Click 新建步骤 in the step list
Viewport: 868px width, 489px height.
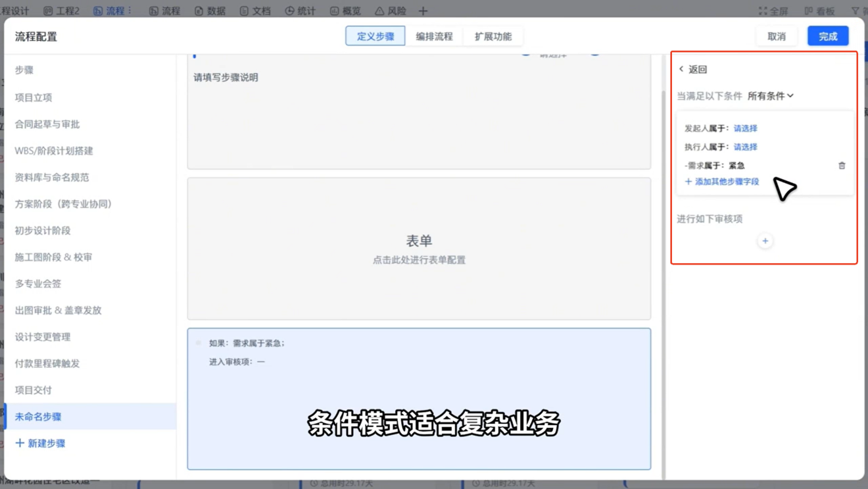[40, 444]
